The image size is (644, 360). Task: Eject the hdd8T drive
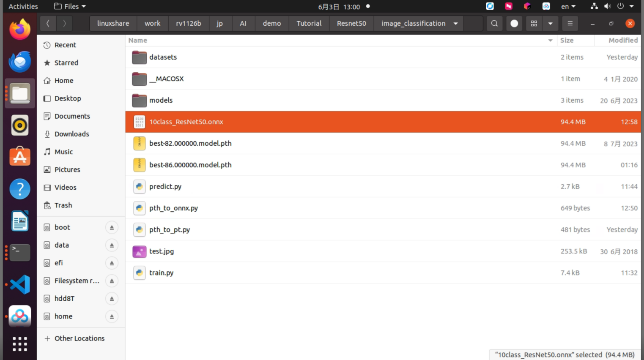(x=112, y=299)
